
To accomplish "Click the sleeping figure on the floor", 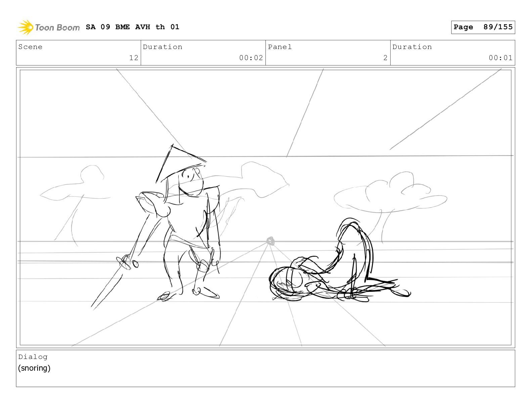I will 339,260.
